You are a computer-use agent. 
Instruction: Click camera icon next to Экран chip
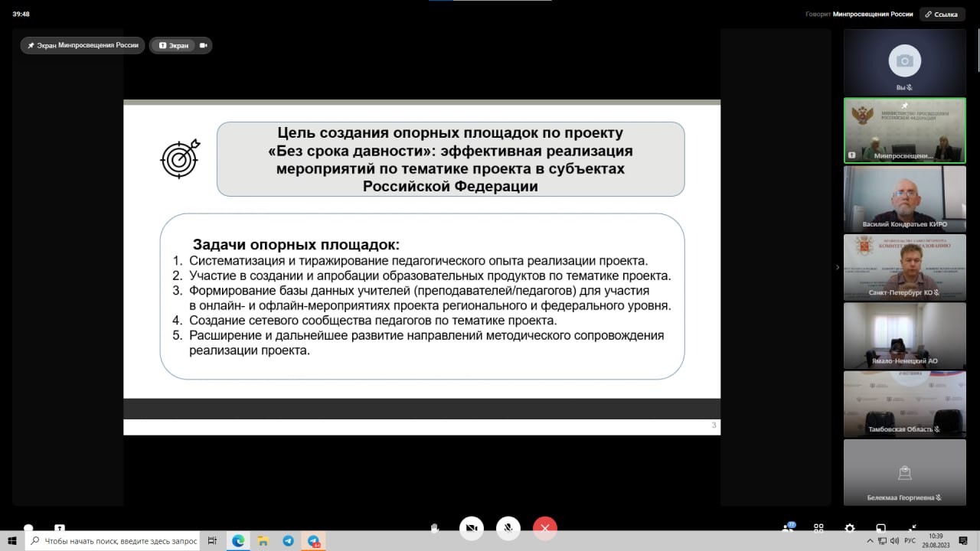coord(204,45)
